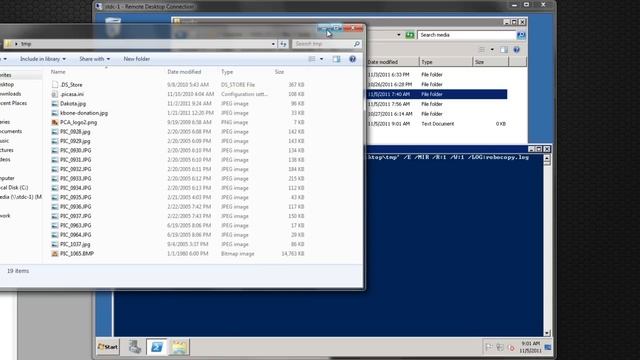
Task: Click the .DS_Store file icon
Action: tap(55, 85)
